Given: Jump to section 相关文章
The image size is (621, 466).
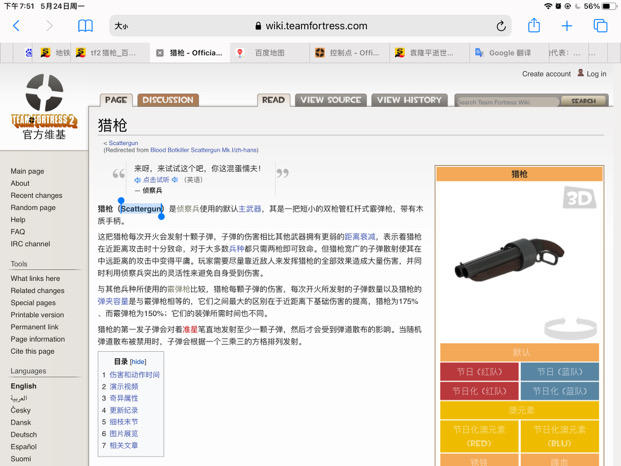Looking at the screenshot, I should click(124, 445).
